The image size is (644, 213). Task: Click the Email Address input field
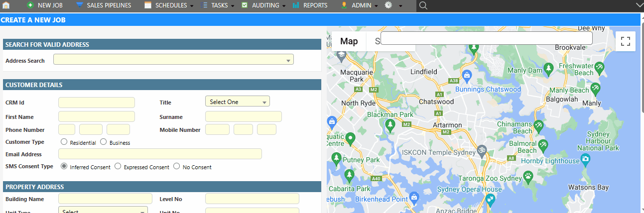[x=160, y=154]
